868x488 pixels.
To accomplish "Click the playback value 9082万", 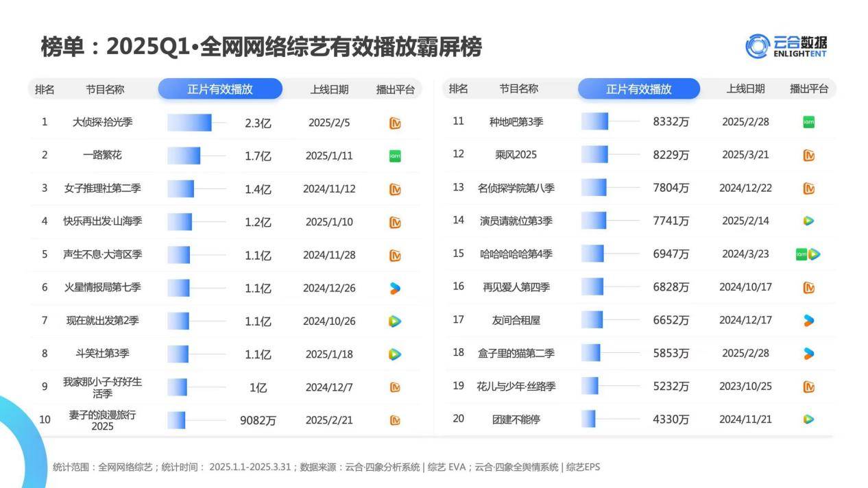I will point(258,421).
